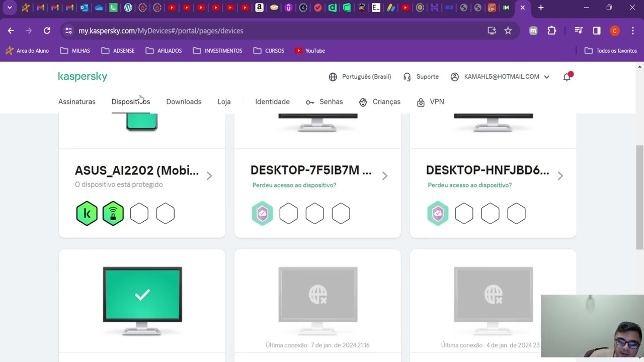Click the globe language icon

click(x=333, y=77)
